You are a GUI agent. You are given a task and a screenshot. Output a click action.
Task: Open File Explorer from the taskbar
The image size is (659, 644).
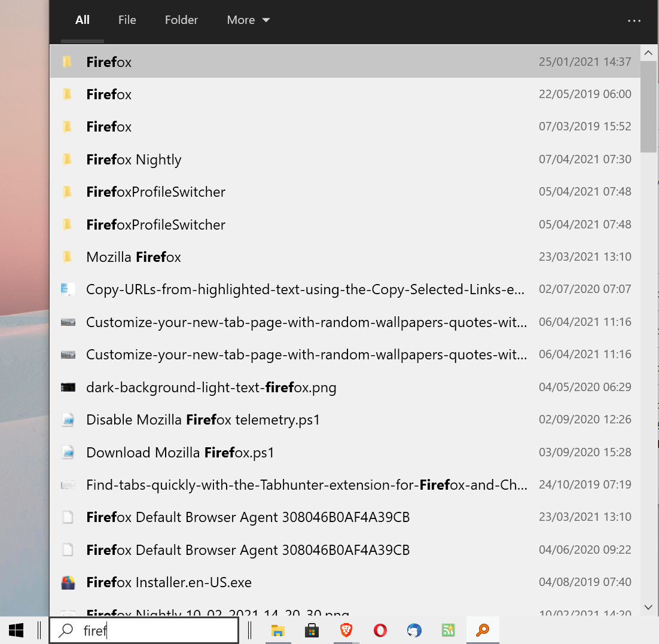click(278, 630)
